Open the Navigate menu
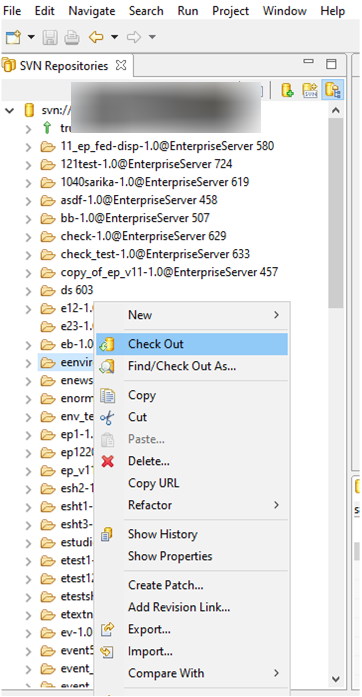Screen dimensions: 362x697 pyautogui.click(x=92, y=11)
